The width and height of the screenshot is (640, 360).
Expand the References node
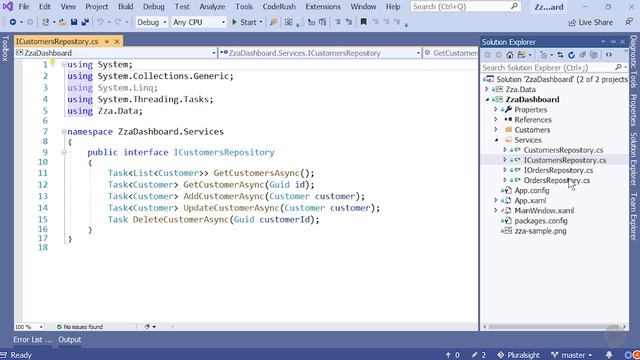[496, 120]
